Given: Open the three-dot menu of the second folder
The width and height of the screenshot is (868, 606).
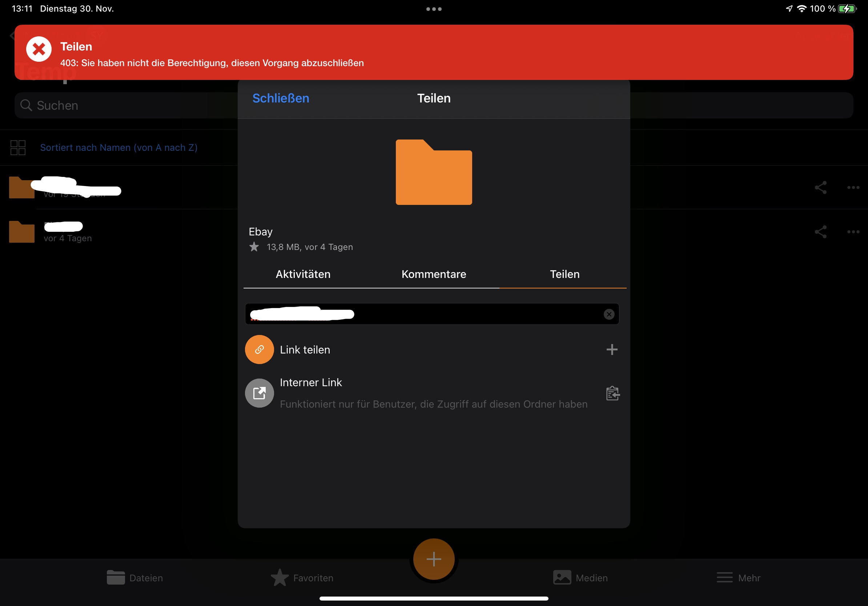Looking at the screenshot, I should coord(853,231).
